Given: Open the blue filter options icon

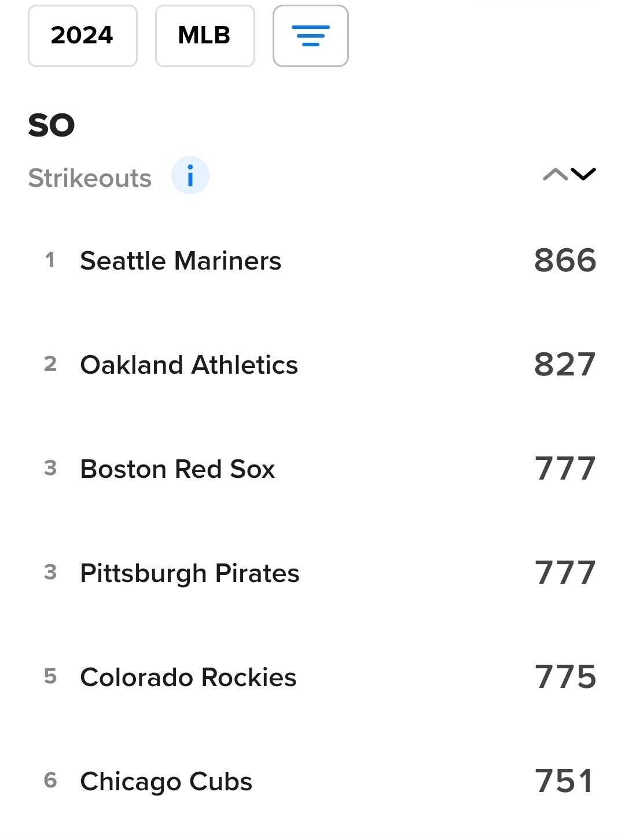Looking at the screenshot, I should click(310, 36).
